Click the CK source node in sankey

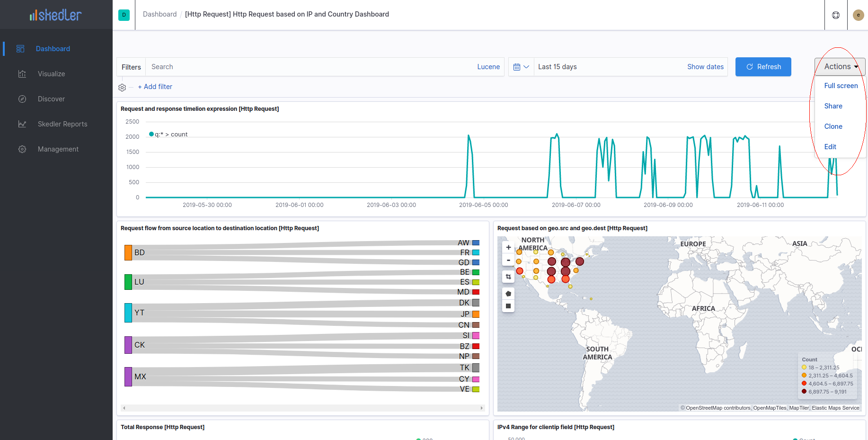click(x=128, y=345)
